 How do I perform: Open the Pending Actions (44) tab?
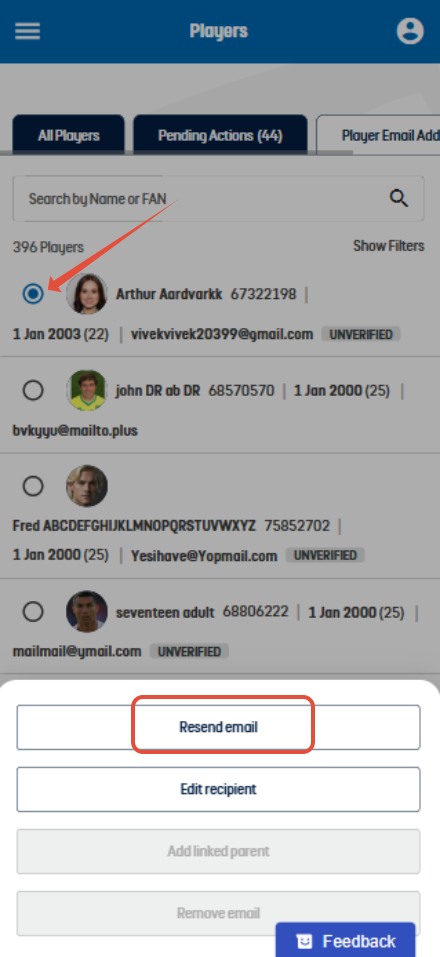(220, 135)
